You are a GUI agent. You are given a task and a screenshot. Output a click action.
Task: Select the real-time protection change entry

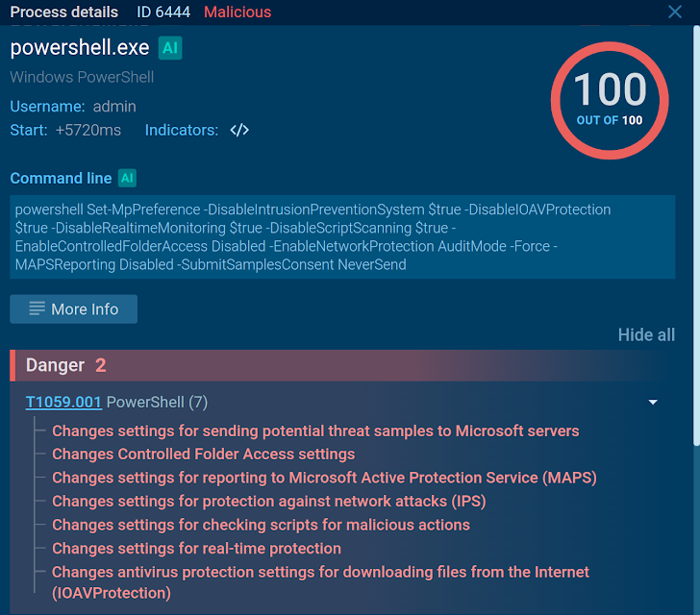tap(196, 549)
